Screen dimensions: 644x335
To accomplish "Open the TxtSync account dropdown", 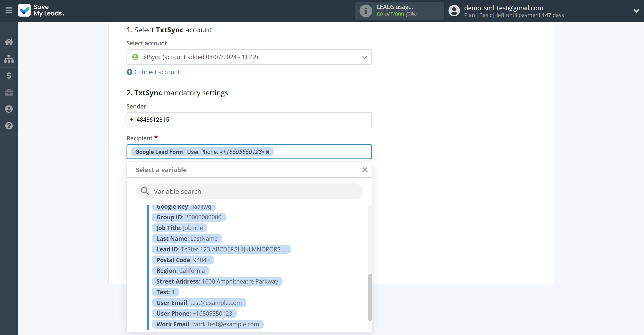I will tap(249, 57).
